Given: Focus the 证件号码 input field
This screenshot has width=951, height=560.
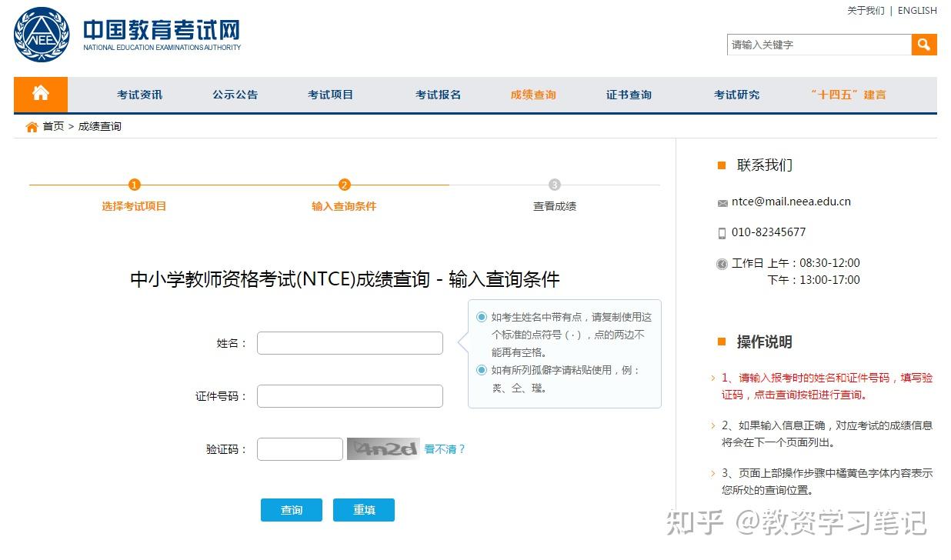Looking at the screenshot, I should tap(350, 396).
